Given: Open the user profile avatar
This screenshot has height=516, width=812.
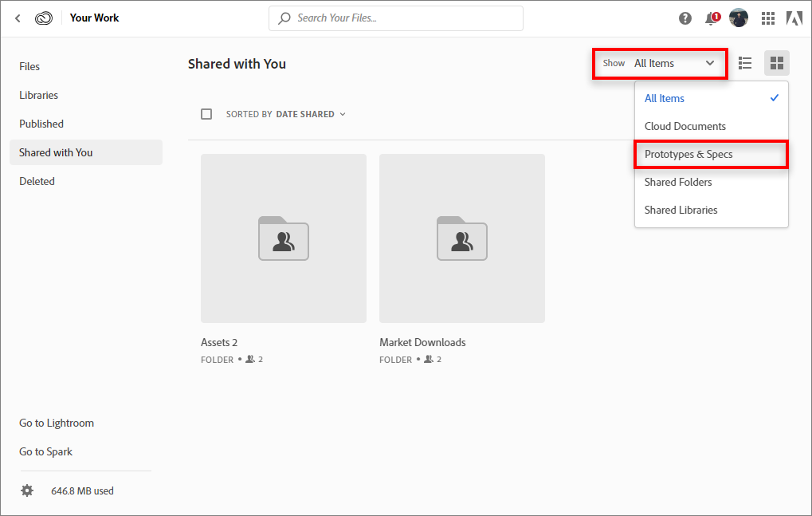Looking at the screenshot, I should click(739, 18).
